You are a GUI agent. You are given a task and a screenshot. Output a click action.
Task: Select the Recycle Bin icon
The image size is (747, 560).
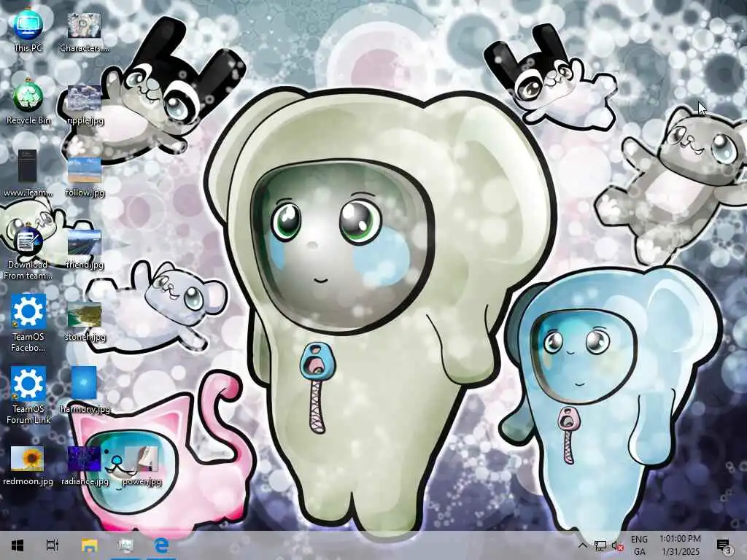pyautogui.click(x=28, y=103)
